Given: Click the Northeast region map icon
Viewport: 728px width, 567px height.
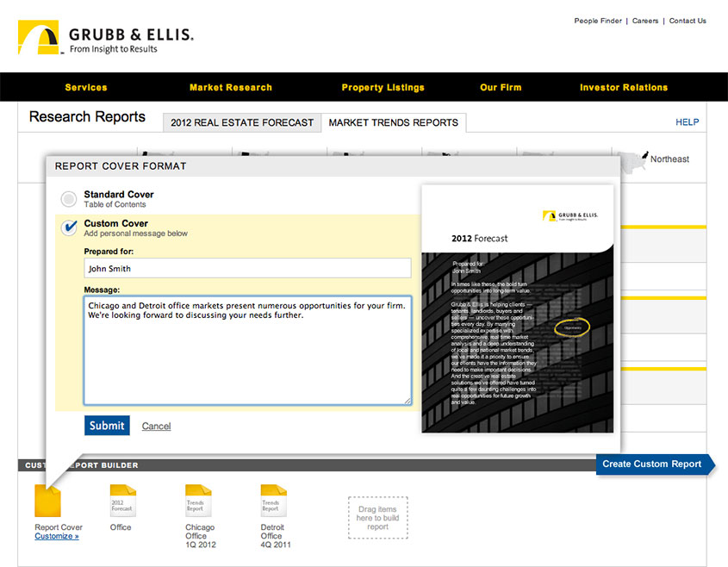Looking at the screenshot, I should 633,159.
